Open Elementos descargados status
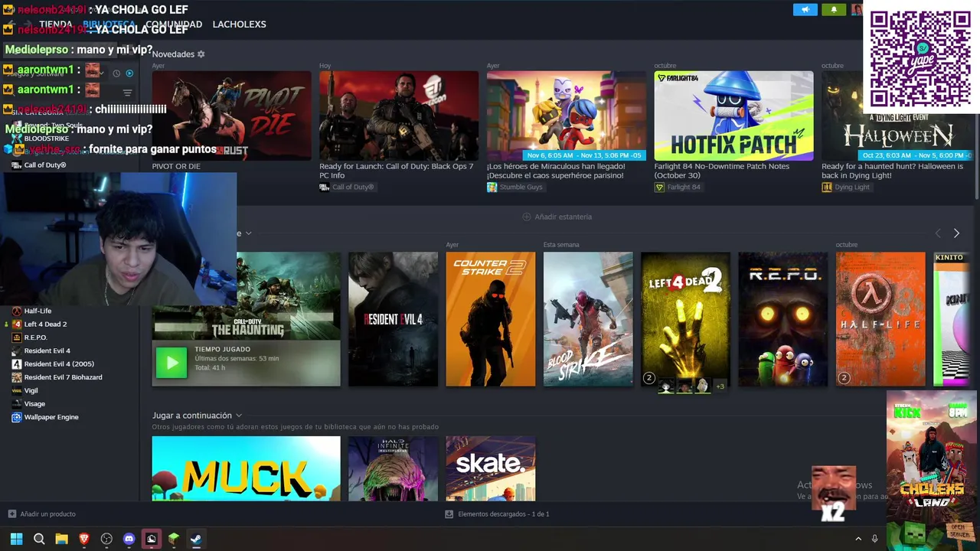980x551 pixels. point(503,514)
